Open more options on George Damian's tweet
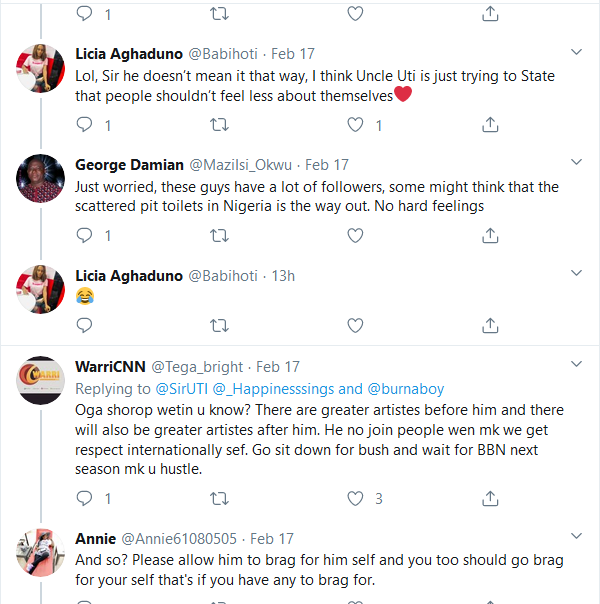Screen dimensions: 600x604 tap(576, 162)
